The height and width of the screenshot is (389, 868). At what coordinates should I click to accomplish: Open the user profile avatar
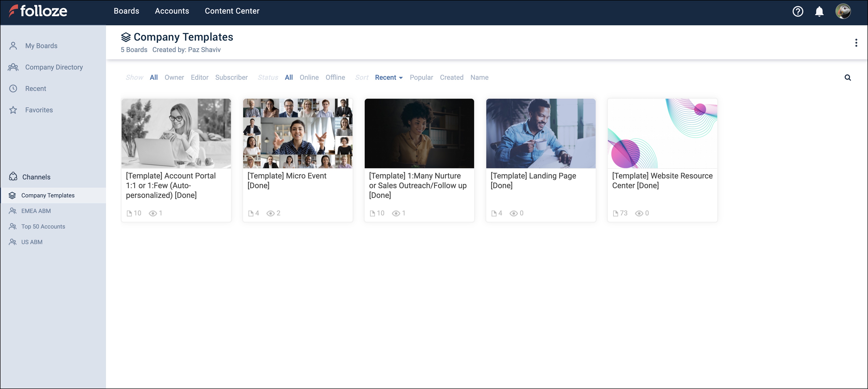pos(843,11)
